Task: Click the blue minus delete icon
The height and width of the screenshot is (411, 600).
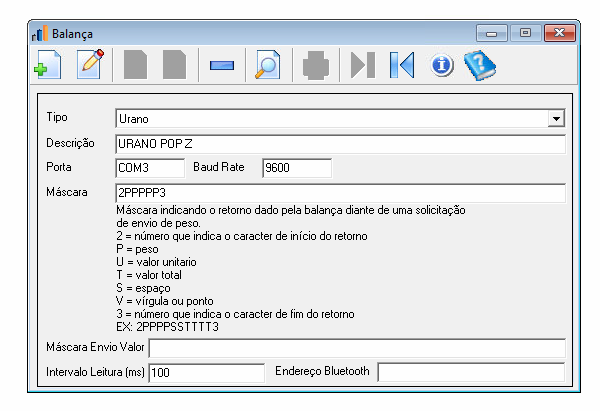Action: [x=222, y=65]
